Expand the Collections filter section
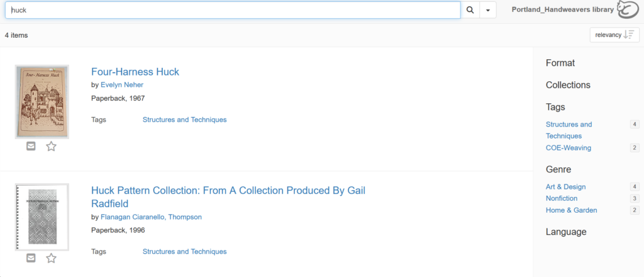This screenshot has width=644, height=277. pyautogui.click(x=568, y=85)
